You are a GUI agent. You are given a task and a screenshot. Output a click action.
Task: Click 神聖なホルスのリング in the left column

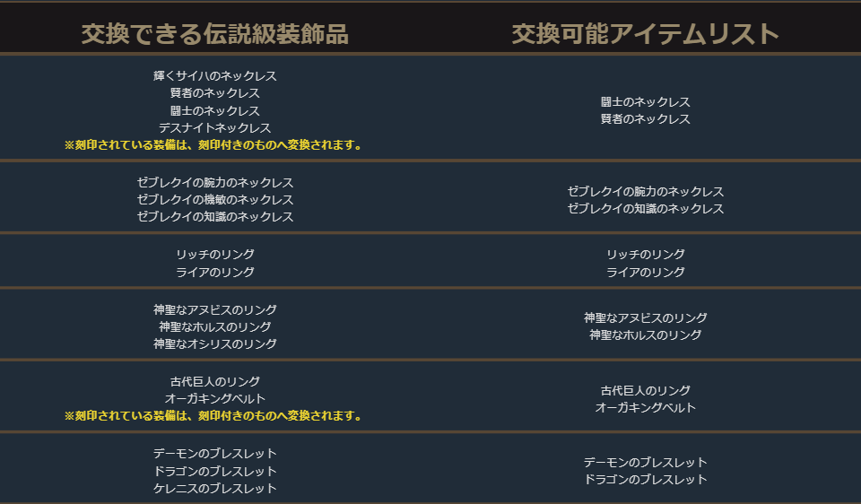coord(214,327)
